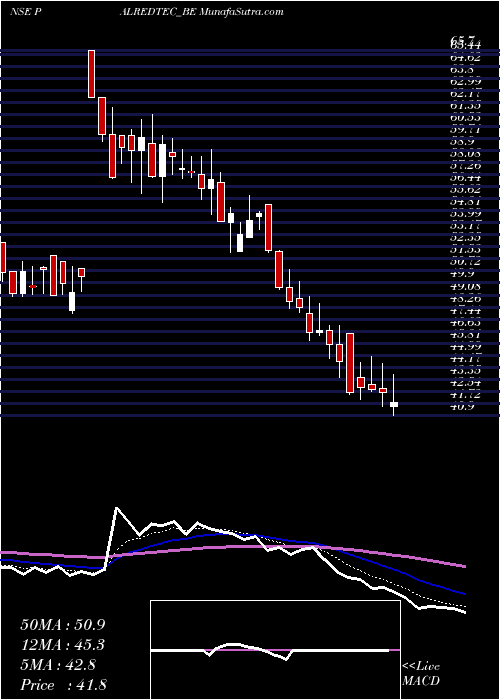Click the ALREDTEC_BE symbol name
Image resolution: width=500 pixels, height=700 pixels.
click(x=158, y=12)
